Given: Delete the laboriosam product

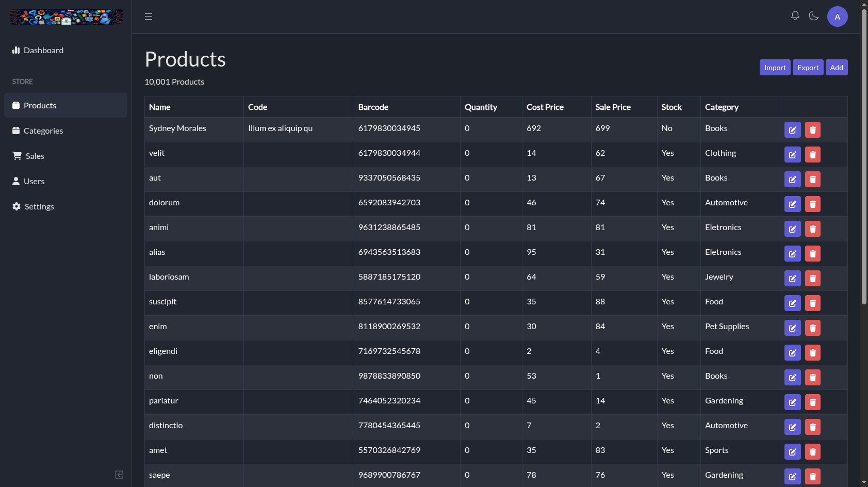Looking at the screenshot, I should (813, 279).
